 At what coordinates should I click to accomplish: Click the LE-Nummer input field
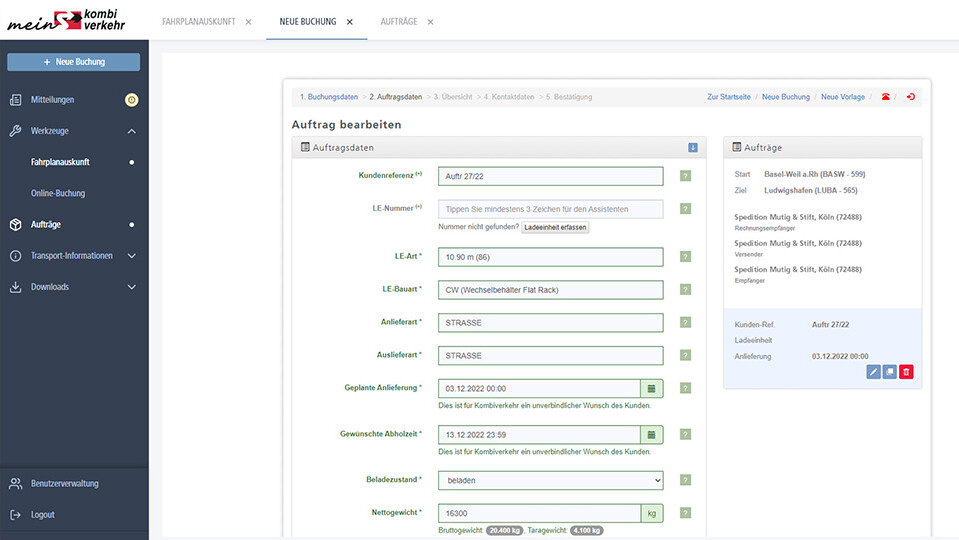[550, 209]
